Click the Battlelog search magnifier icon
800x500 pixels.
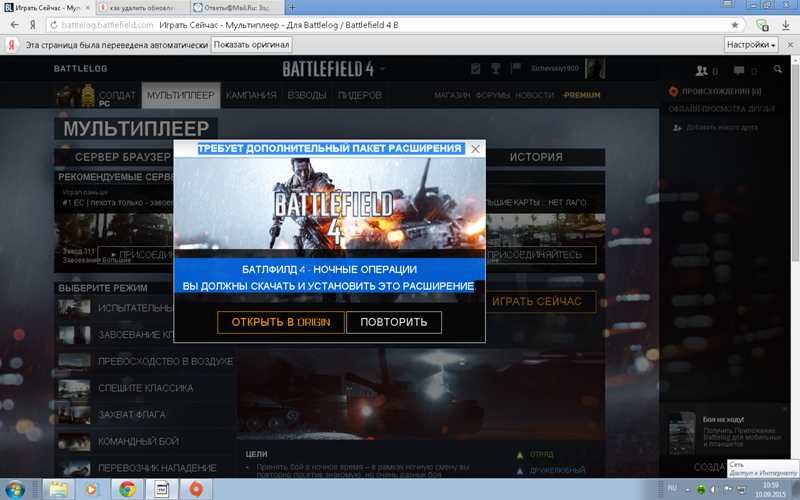point(777,69)
